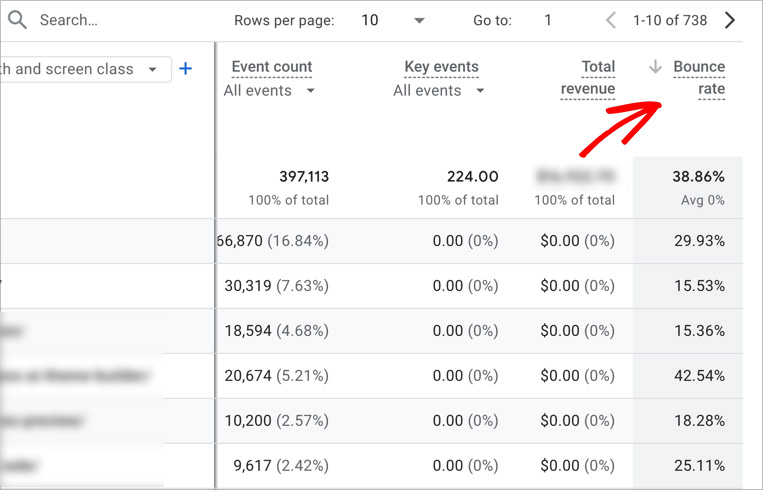Click the Go to page number field
Viewport: 763px width, 490px height.
pos(549,20)
